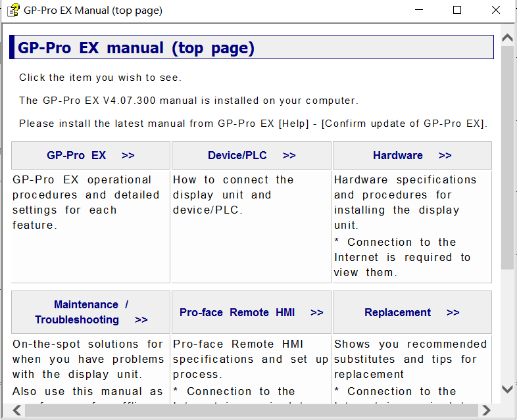The image size is (517, 420).
Task: Open the Device/PLC manual link
Action: (251, 156)
